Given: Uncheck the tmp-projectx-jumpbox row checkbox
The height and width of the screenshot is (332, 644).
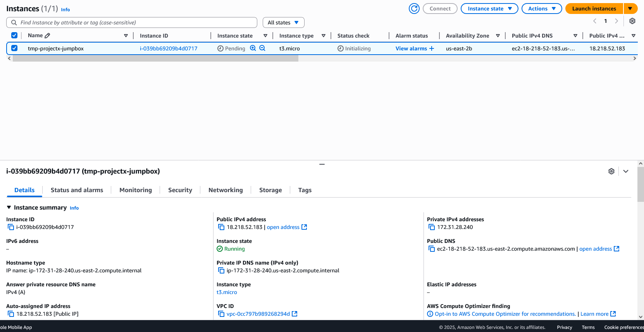Looking at the screenshot, I should [x=14, y=48].
